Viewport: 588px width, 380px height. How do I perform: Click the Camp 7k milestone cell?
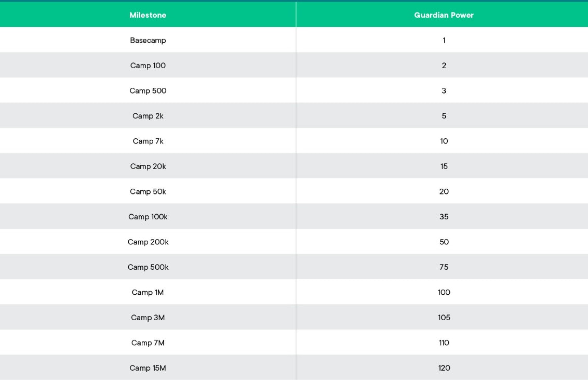click(x=148, y=141)
